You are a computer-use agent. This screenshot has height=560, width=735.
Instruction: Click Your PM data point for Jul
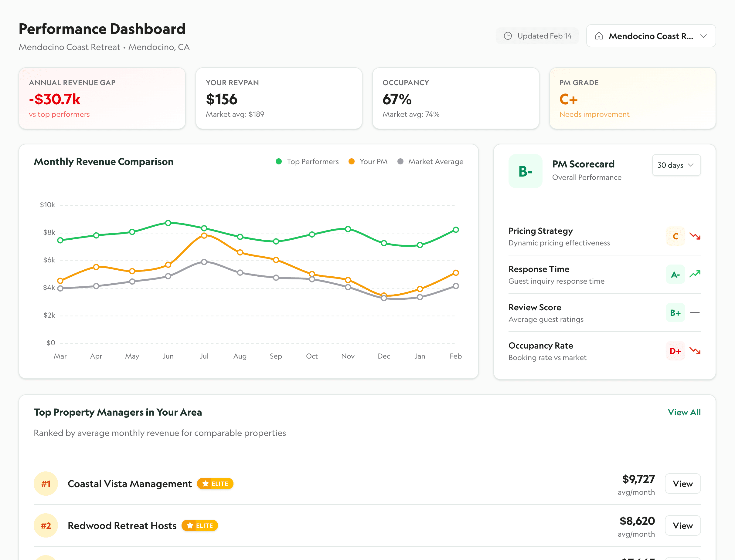[204, 236]
